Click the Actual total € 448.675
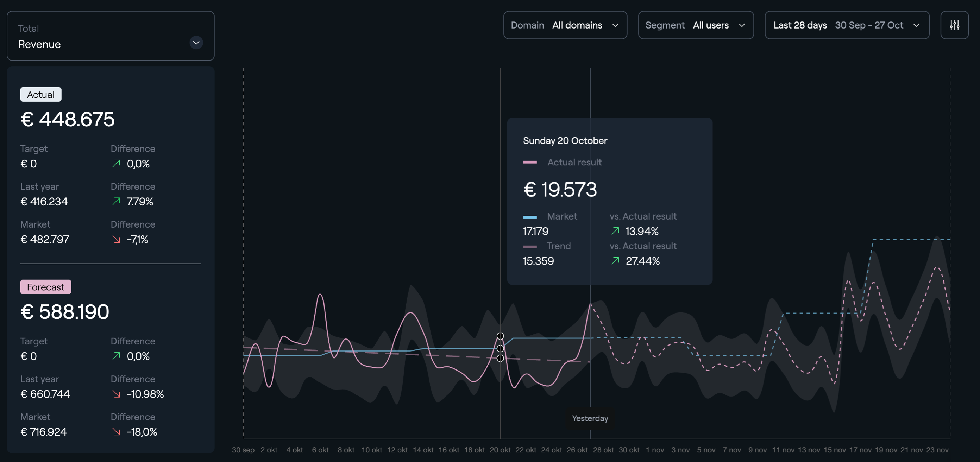The width and height of the screenshot is (980, 462). [x=68, y=119]
